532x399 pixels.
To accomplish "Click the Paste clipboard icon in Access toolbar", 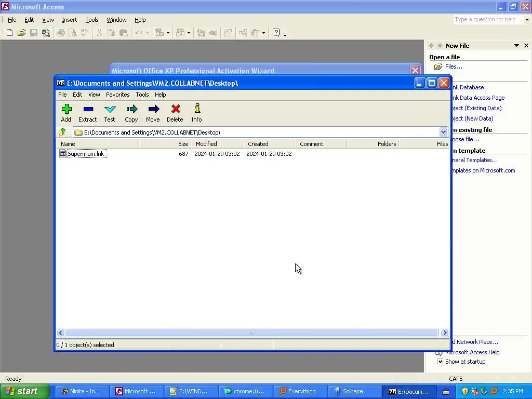I will pyautogui.click(x=124, y=33).
